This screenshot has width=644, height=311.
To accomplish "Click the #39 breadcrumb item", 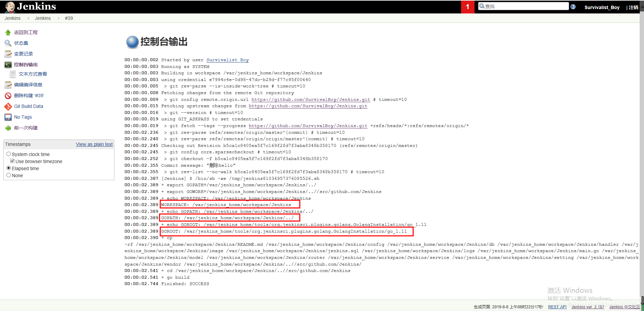I will 69,18.
